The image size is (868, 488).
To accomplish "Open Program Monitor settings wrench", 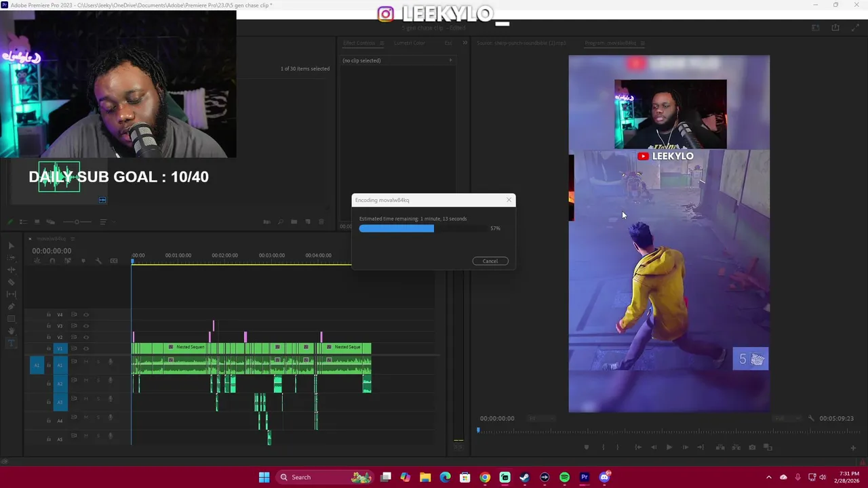I will (x=811, y=418).
